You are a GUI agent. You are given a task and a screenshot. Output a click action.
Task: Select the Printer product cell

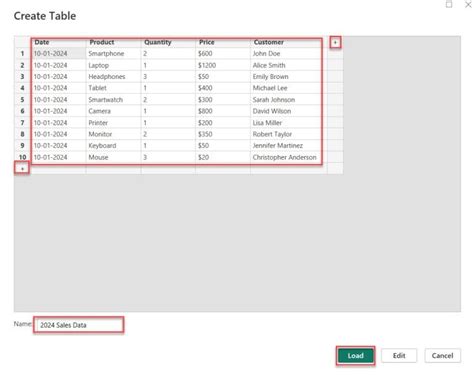(113, 122)
